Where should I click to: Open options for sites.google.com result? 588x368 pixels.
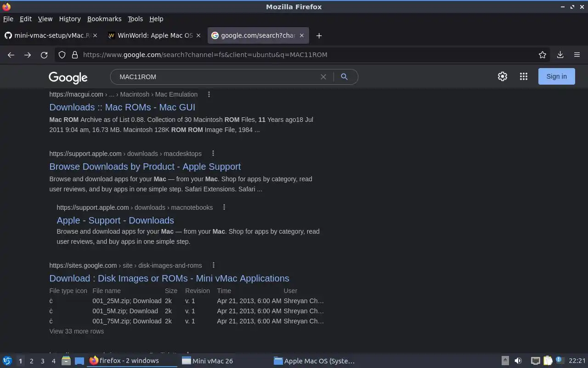click(214, 265)
